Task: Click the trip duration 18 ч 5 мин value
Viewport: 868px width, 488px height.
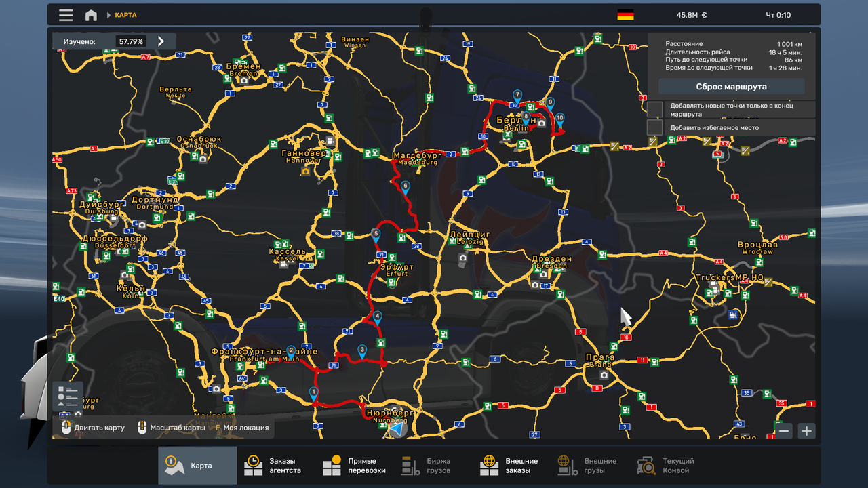Action: [785, 52]
